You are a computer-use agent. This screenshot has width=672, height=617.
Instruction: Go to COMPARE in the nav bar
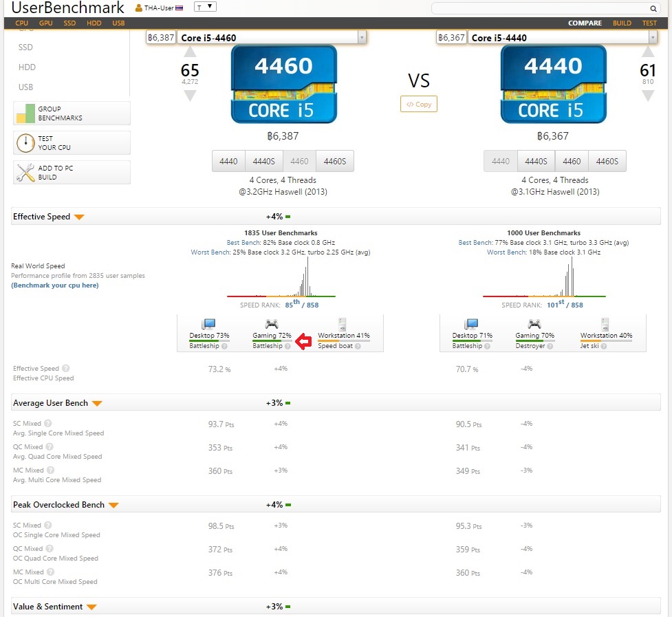coord(585,23)
